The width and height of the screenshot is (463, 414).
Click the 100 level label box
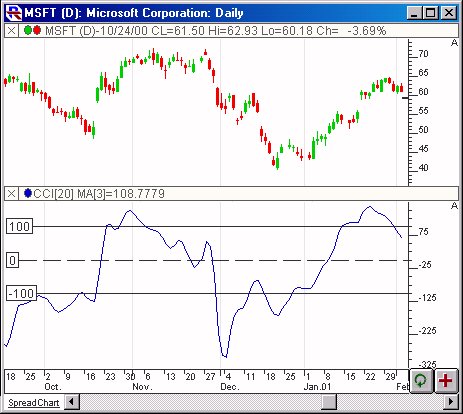pos(20,226)
